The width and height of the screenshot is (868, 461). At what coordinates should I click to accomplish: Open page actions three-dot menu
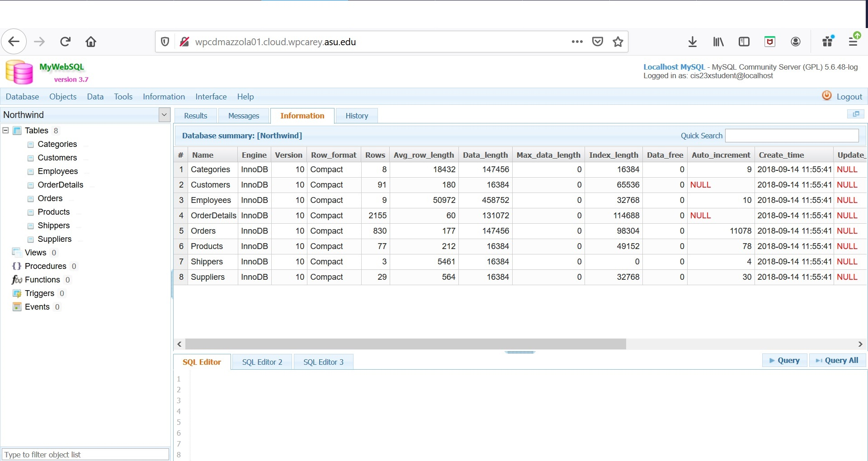(577, 42)
